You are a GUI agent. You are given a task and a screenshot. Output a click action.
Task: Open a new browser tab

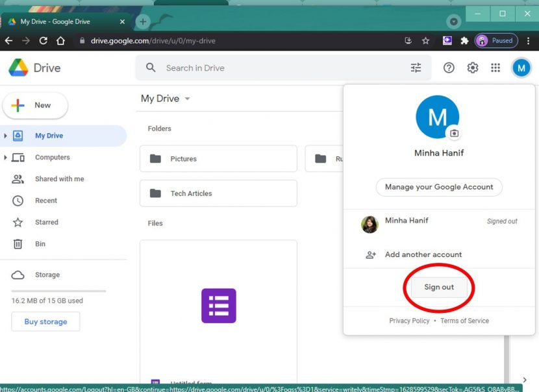[143, 21]
